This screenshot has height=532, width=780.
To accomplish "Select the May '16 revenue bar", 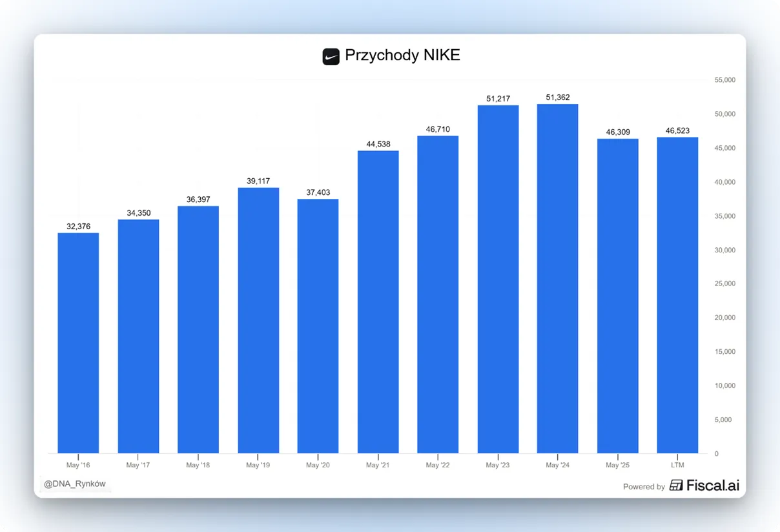I will (x=78, y=343).
